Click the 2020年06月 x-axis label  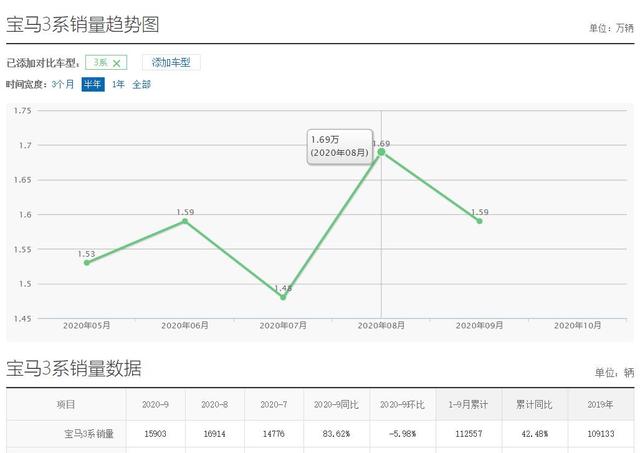pyautogui.click(x=185, y=326)
